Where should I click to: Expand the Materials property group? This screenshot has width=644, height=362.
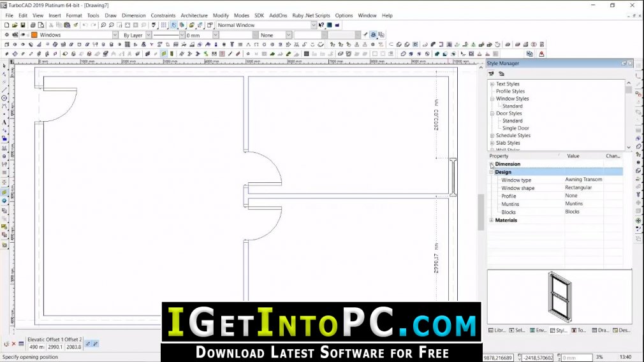point(491,221)
